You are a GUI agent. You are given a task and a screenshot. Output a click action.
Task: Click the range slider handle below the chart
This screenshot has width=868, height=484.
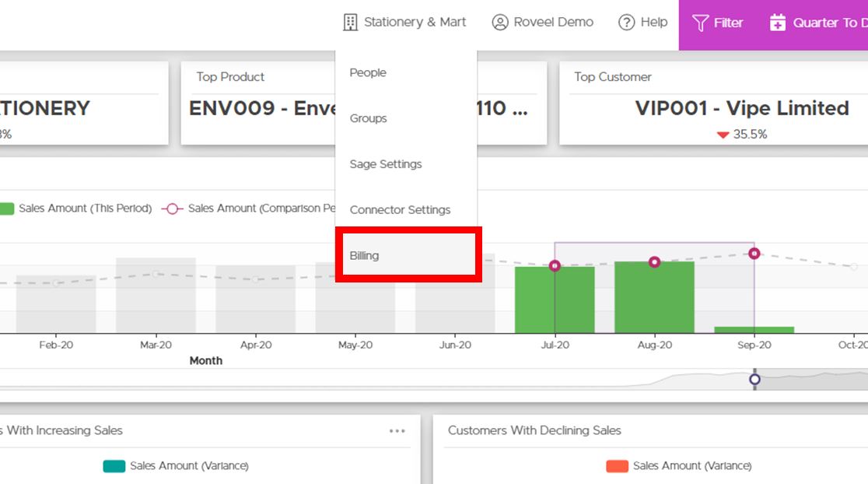coord(754,379)
